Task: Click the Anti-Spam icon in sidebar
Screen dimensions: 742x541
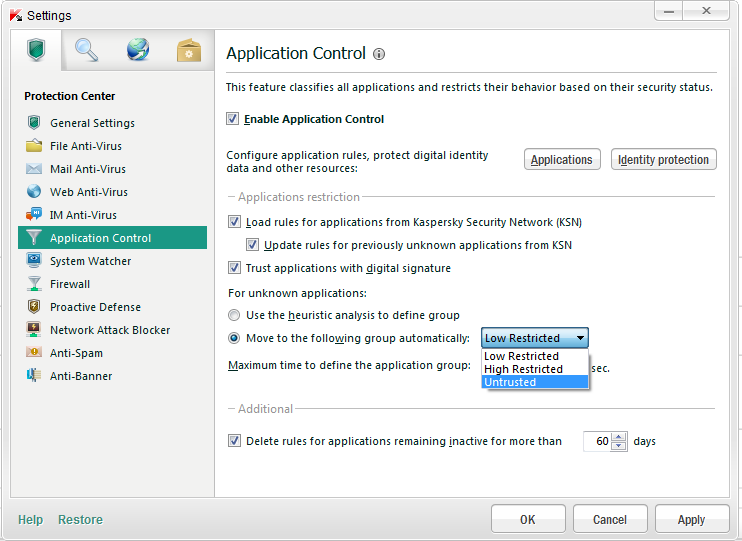Action: coord(34,353)
